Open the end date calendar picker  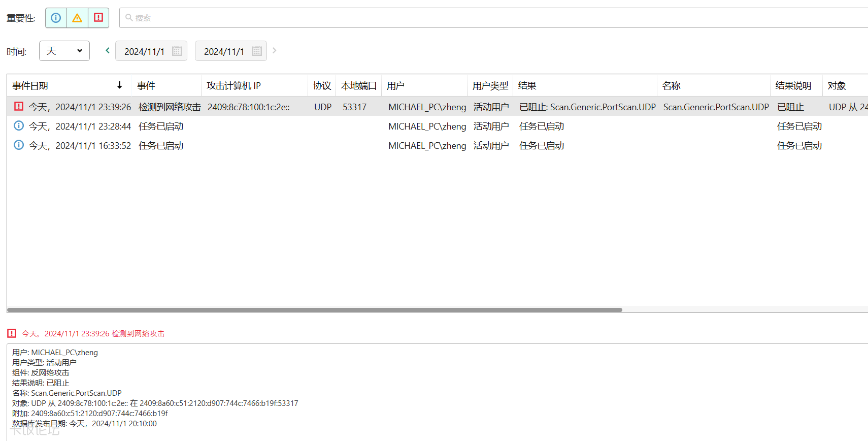(x=257, y=51)
